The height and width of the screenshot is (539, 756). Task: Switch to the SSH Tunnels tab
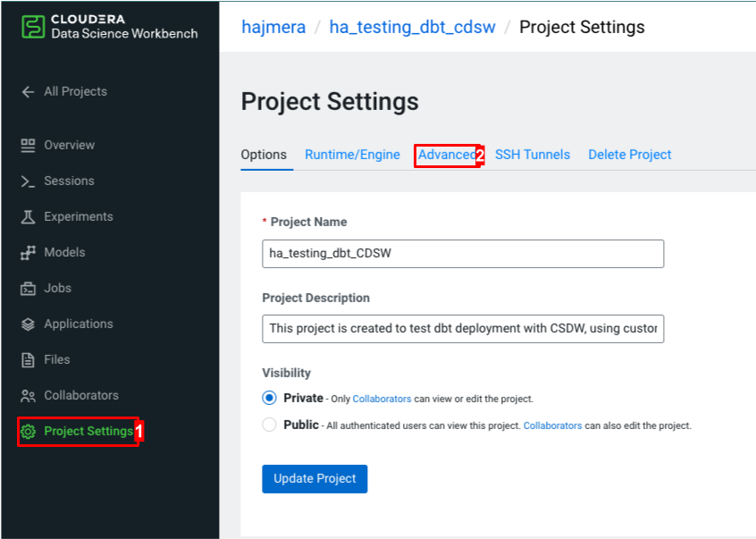tap(533, 155)
